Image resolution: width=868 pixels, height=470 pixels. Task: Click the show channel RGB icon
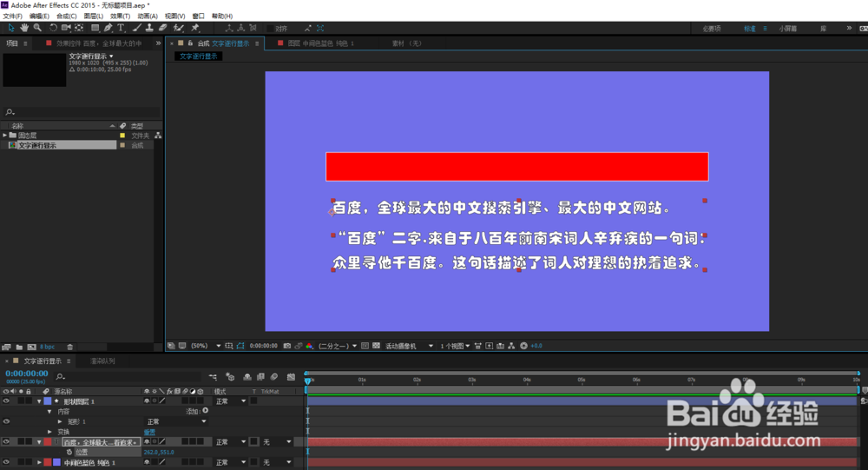pyautogui.click(x=309, y=346)
